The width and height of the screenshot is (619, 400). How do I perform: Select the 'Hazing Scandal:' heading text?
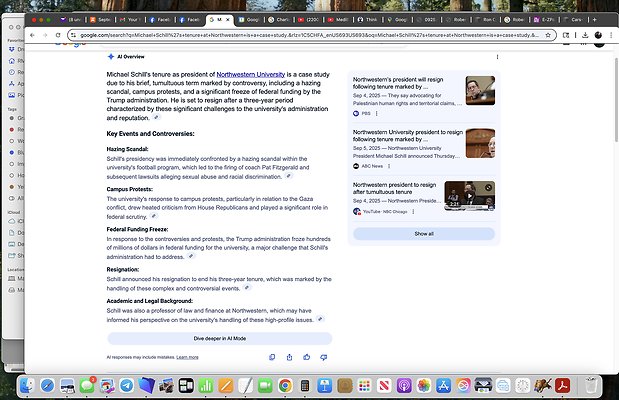[128, 149]
